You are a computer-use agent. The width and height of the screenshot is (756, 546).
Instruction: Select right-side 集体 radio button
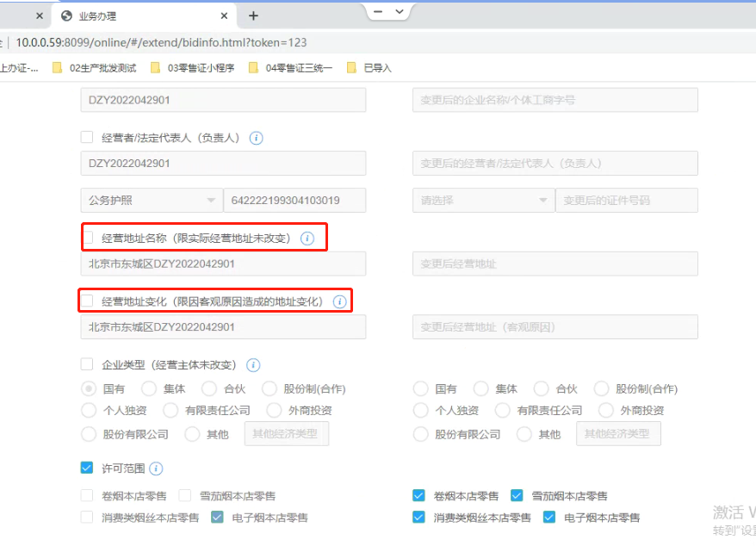coord(480,388)
